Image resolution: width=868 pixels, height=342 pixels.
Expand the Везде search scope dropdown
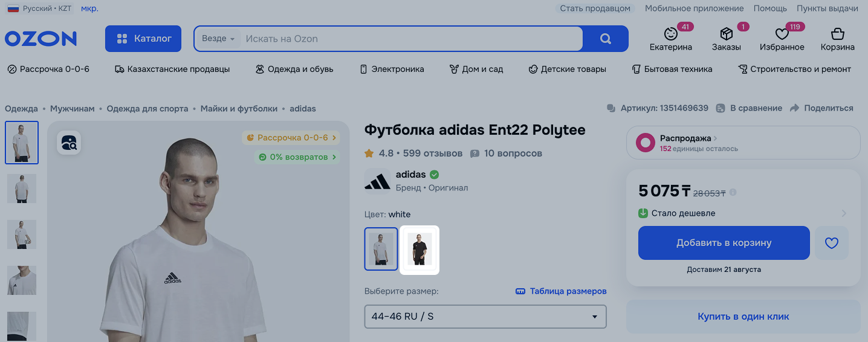(x=218, y=39)
